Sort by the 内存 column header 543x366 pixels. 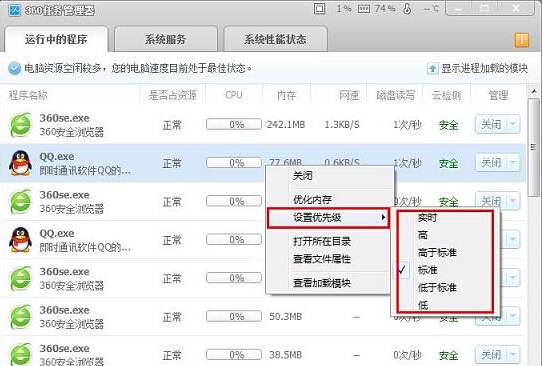click(287, 95)
